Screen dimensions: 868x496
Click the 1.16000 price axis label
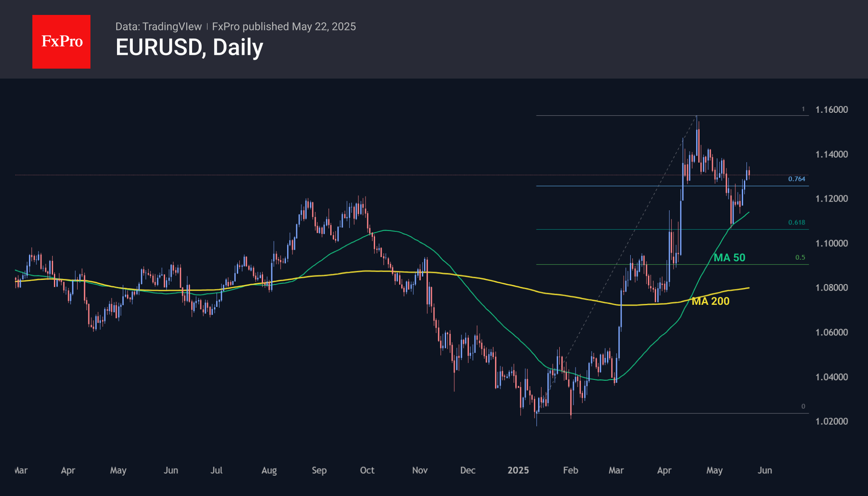(831, 109)
